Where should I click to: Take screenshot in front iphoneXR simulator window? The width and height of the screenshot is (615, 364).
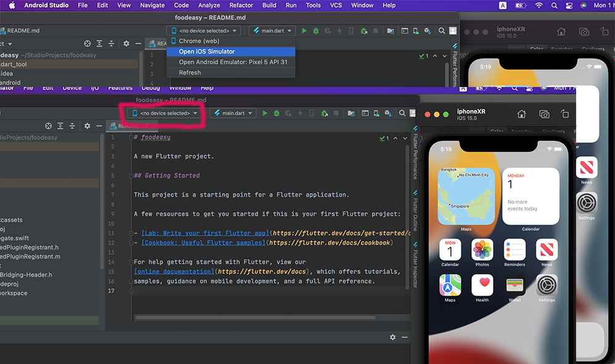pyautogui.click(x=544, y=114)
